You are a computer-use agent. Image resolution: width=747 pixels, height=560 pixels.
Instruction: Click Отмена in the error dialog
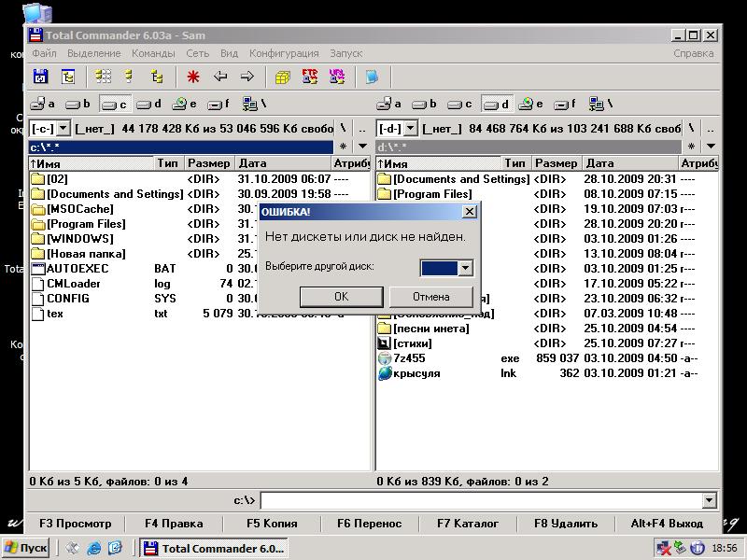[431, 297]
